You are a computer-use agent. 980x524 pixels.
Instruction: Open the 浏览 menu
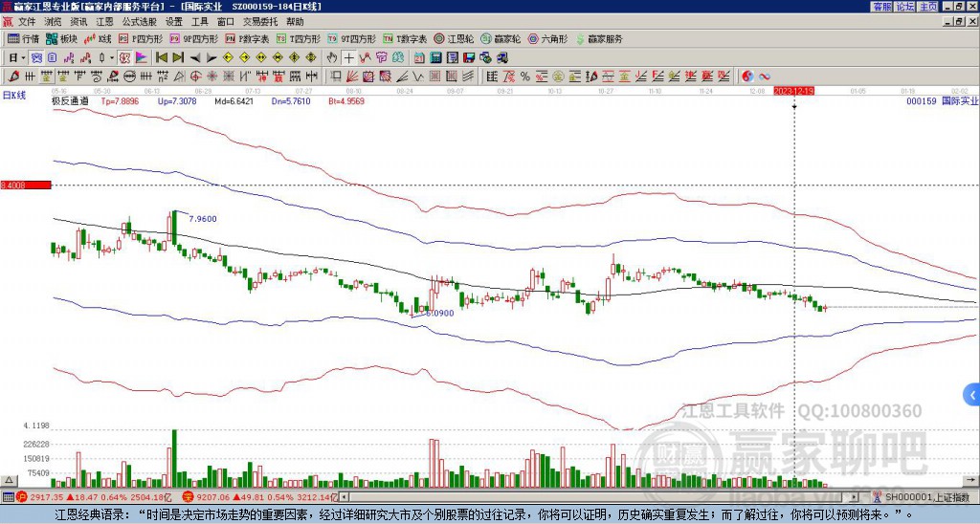53,22
